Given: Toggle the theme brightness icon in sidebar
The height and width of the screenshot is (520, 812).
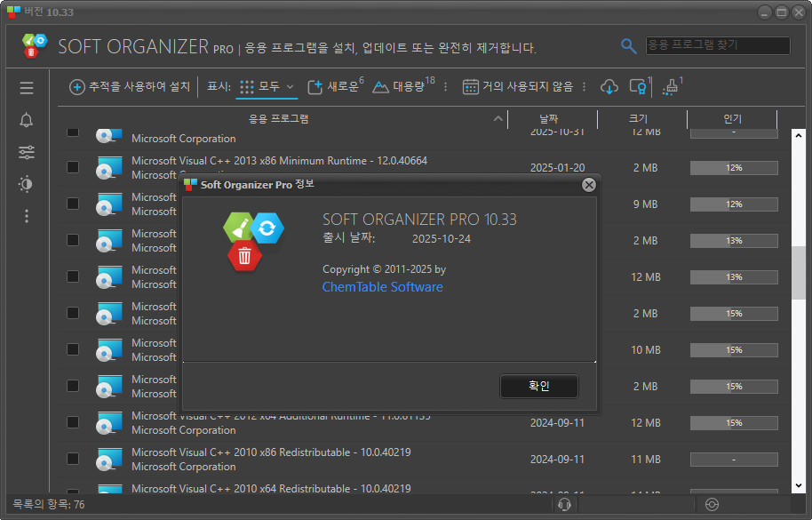Looking at the screenshot, I should coord(26,184).
